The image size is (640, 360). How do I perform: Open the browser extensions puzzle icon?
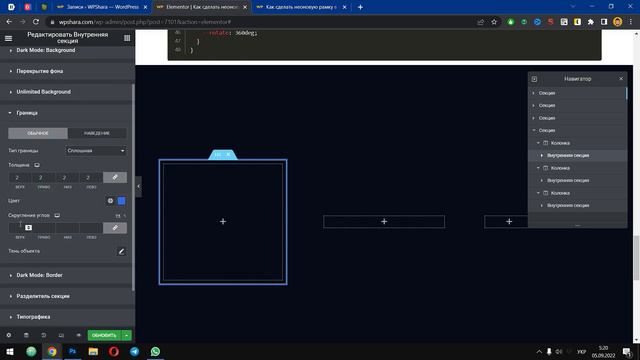(x=591, y=22)
